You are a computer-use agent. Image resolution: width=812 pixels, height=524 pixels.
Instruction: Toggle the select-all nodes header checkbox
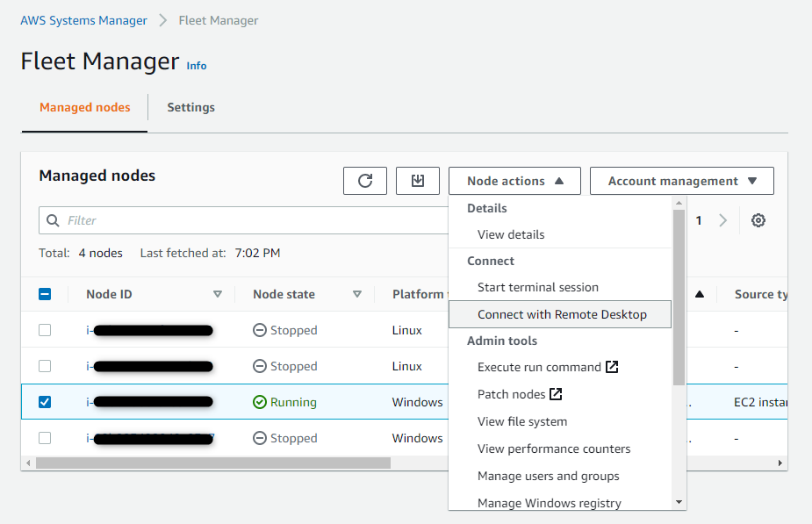click(45, 294)
